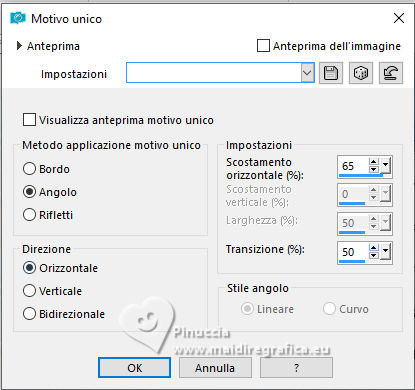Click inside the Transizione value field
This screenshot has height=390, width=415.
pyautogui.click(x=353, y=252)
